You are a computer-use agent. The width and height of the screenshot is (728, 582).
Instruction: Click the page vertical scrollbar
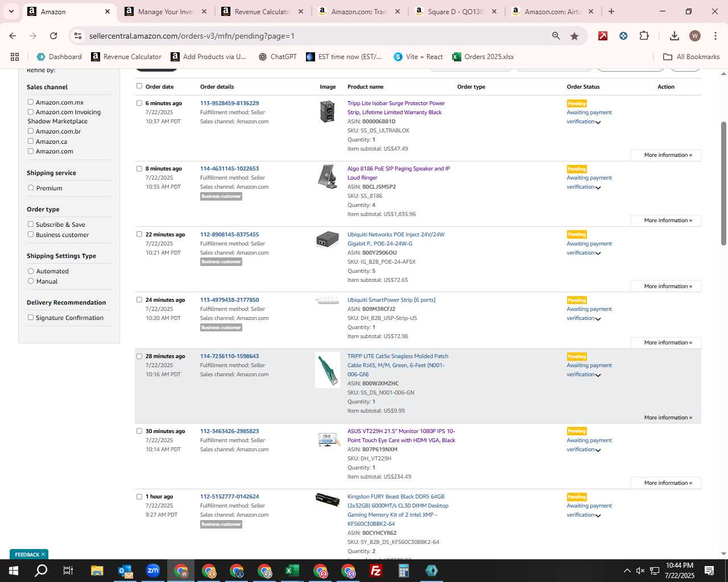[723, 183]
